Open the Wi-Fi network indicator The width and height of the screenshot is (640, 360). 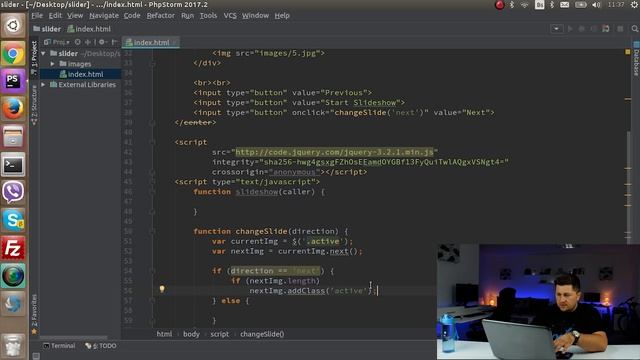524,5
